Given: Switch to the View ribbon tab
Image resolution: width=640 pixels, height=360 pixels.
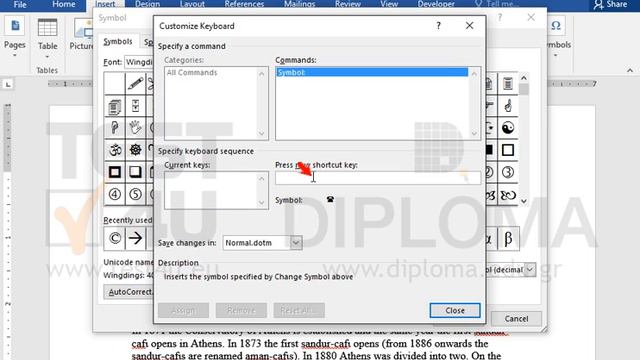Looking at the screenshot, I should [x=389, y=4].
